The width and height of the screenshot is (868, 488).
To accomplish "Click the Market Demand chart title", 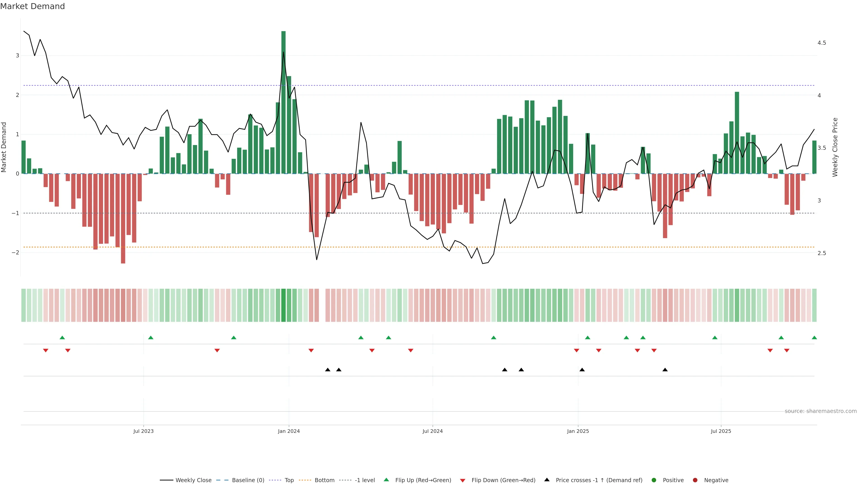I will (x=32, y=6).
